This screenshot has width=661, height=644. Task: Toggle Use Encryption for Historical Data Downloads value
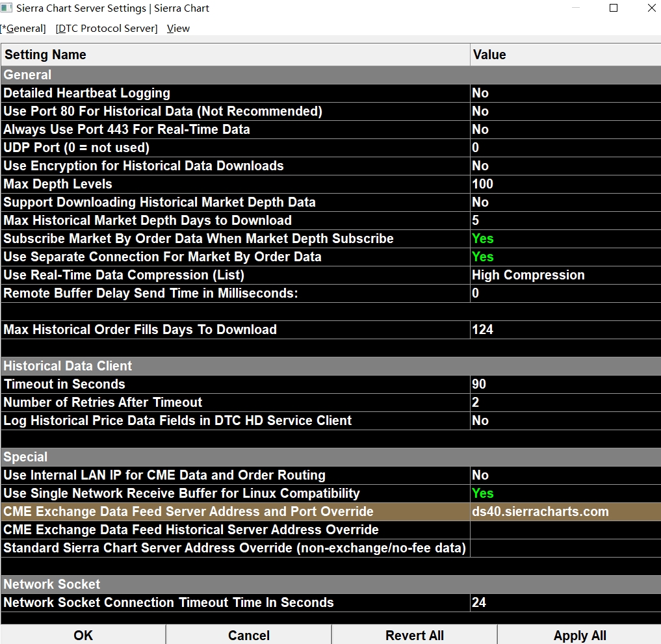(x=565, y=166)
